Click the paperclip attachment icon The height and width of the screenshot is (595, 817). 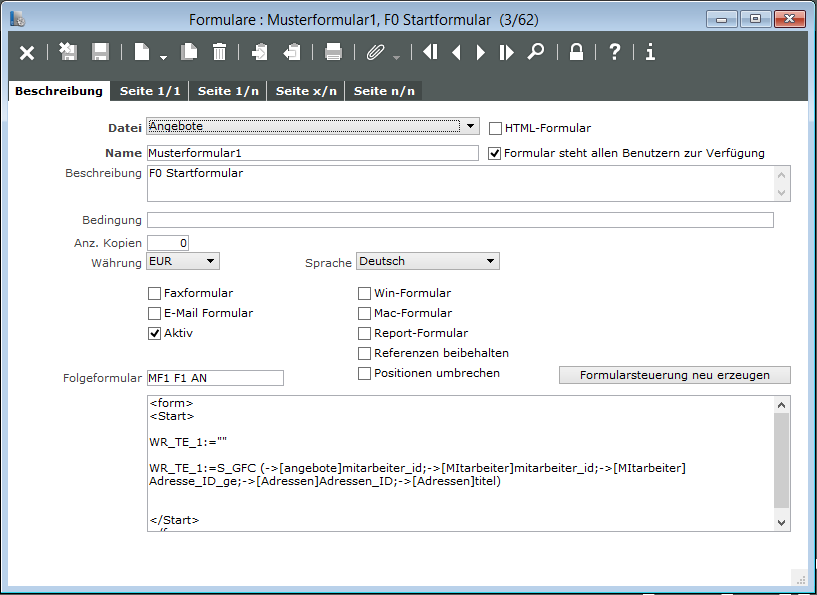coord(375,52)
